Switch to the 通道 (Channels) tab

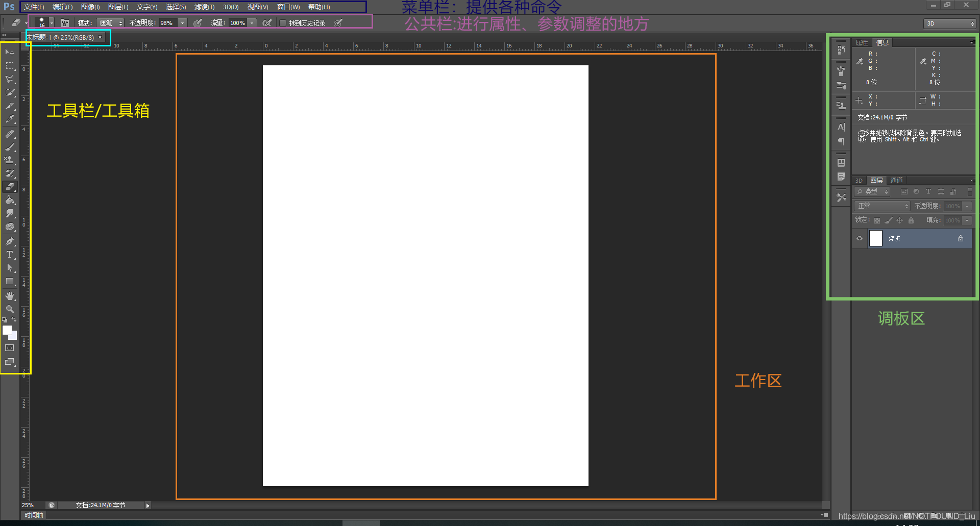(x=896, y=180)
